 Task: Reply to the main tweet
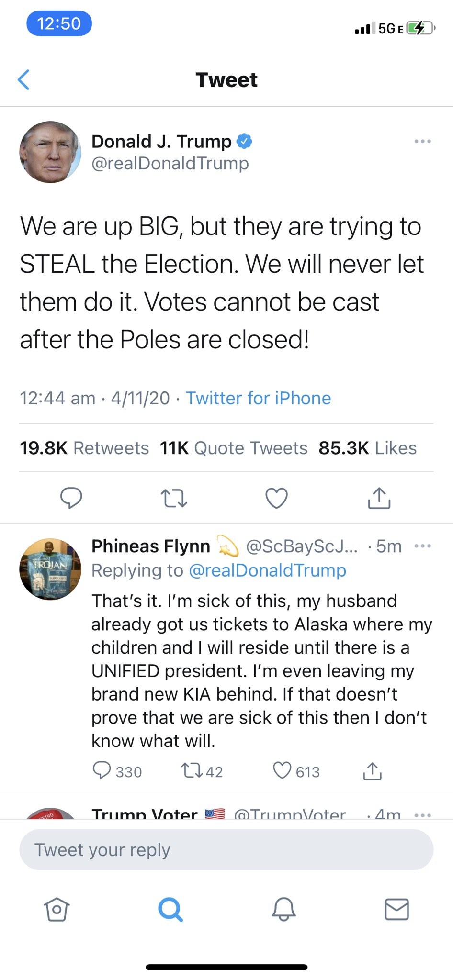(71, 498)
